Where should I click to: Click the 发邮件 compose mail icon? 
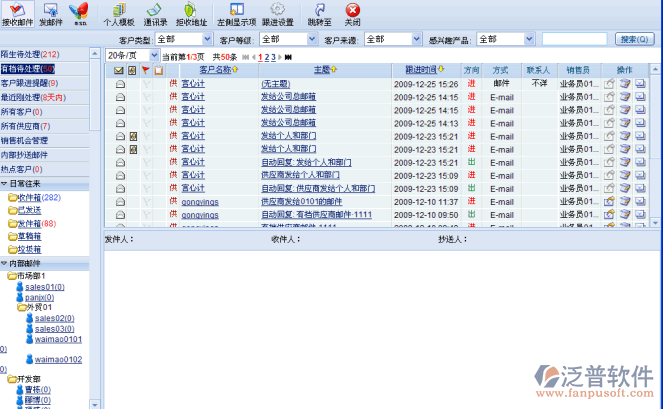point(51,13)
